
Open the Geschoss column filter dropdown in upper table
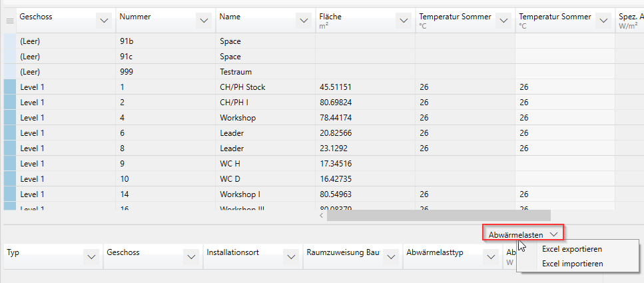(104, 21)
